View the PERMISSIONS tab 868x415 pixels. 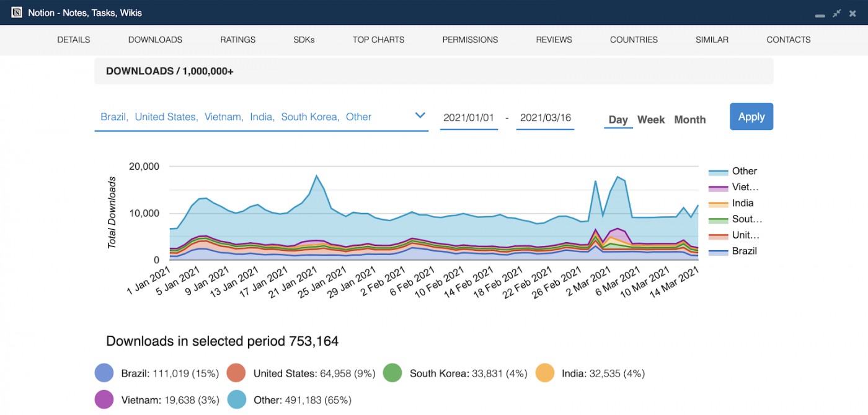[470, 40]
